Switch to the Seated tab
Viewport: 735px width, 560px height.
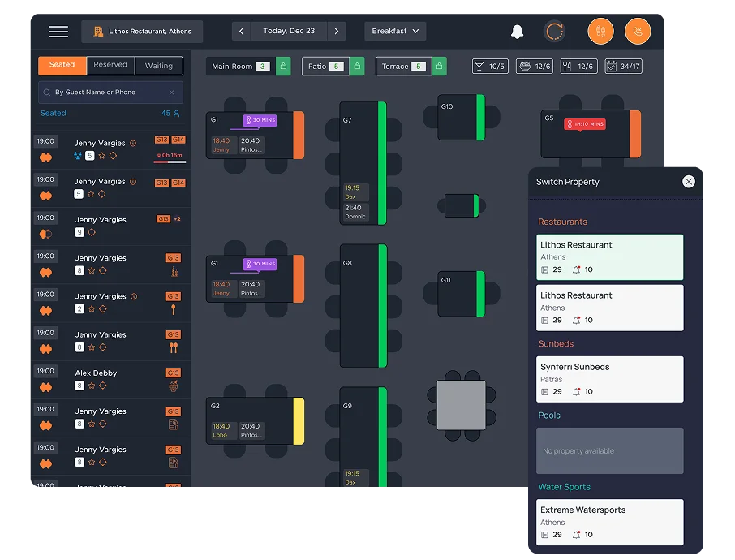[x=62, y=65]
